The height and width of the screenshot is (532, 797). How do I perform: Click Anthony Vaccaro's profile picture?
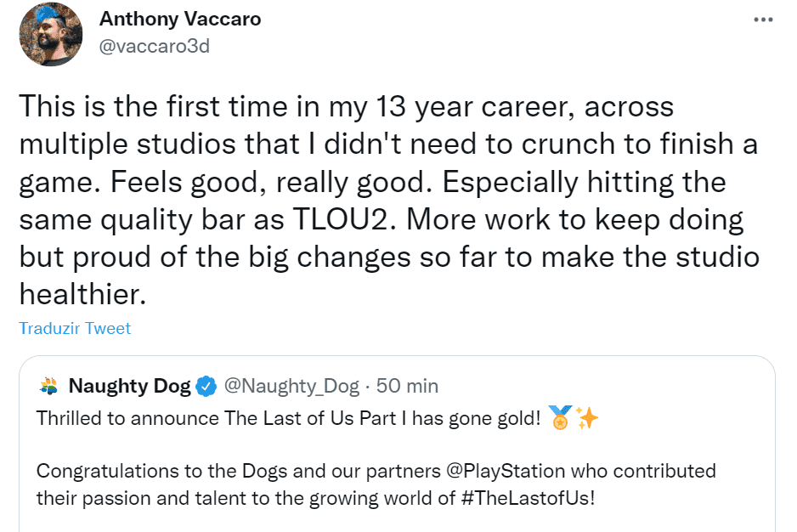[50, 35]
